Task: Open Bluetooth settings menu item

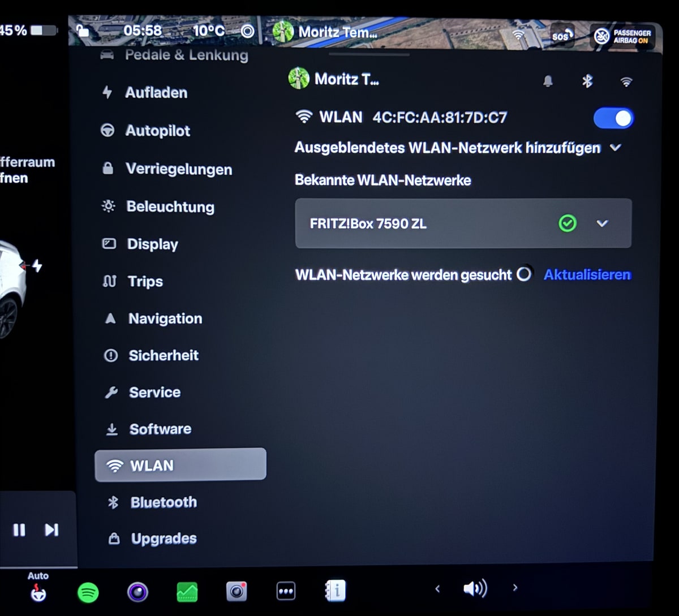Action: (x=163, y=502)
